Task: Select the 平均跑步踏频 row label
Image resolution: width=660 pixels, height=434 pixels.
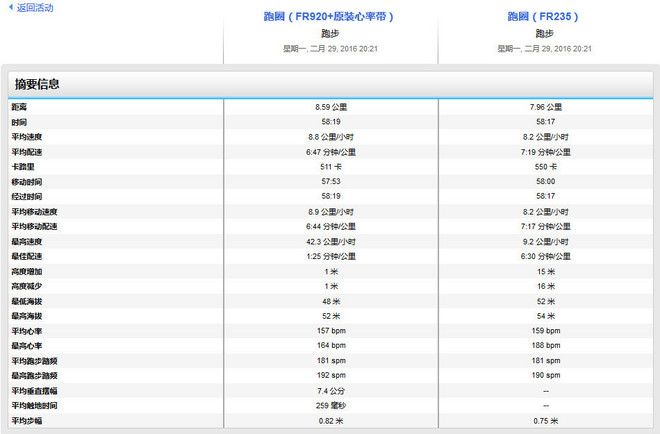Action: (34, 361)
